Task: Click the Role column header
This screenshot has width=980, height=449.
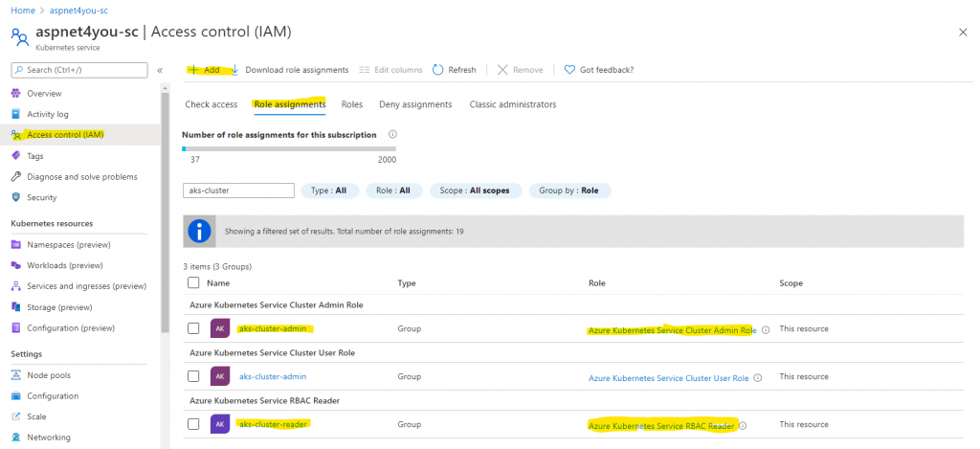Action: [x=597, y=283]
